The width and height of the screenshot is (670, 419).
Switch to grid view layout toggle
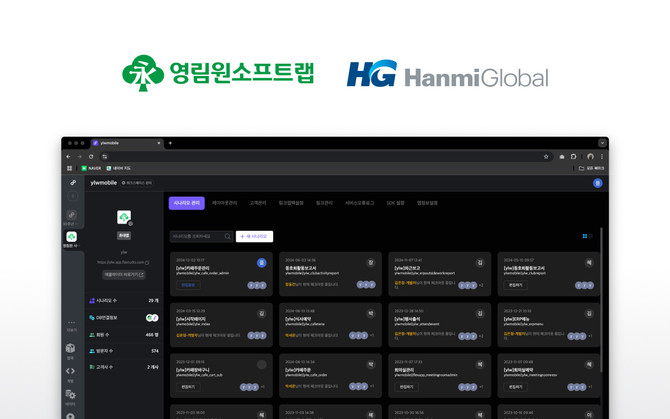coord(585,236)
